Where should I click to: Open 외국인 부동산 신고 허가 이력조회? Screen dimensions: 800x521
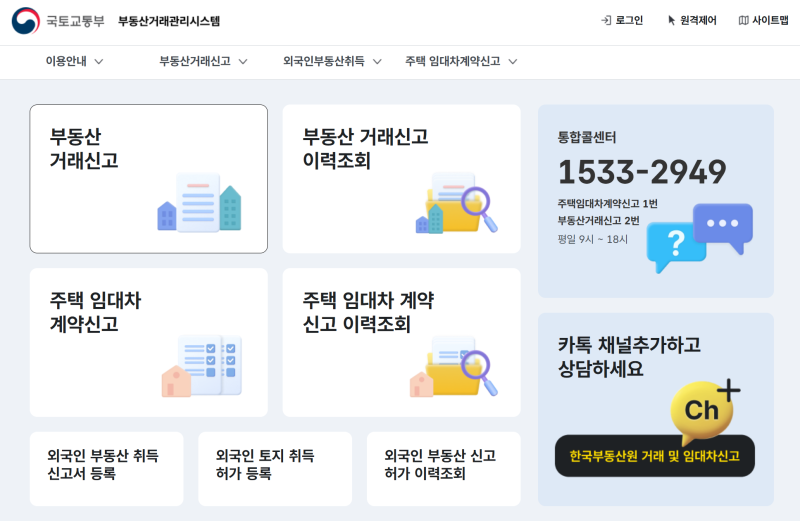[444, 469]
